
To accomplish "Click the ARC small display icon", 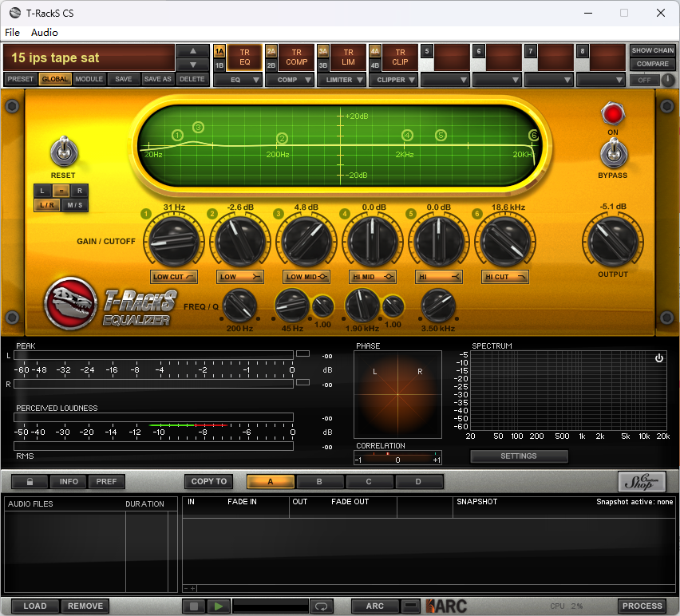I will [410, 606].
